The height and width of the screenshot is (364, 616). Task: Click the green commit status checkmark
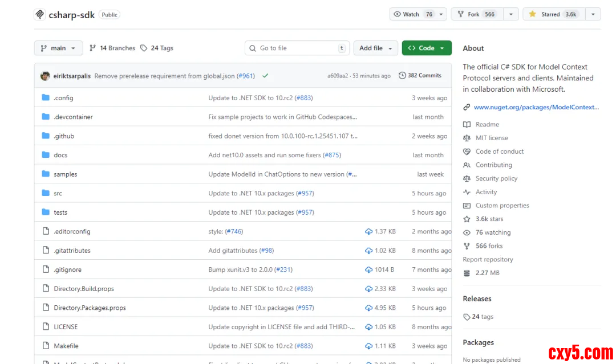pyautogui.click(x=265, y=76)
